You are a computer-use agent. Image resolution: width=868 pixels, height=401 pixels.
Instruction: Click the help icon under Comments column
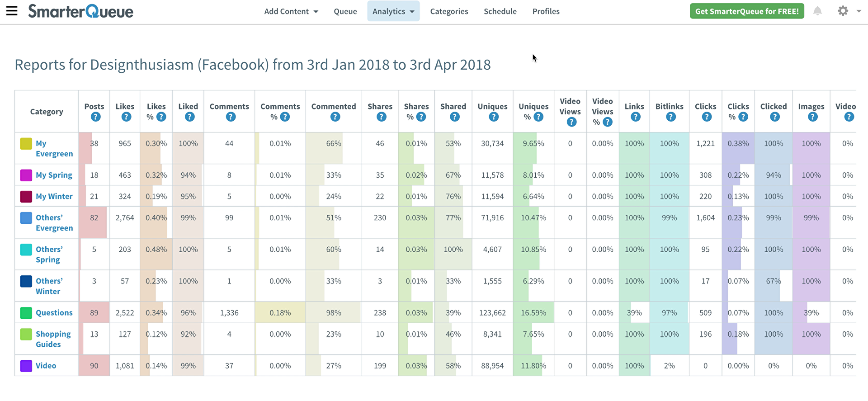tap(231, 117)
